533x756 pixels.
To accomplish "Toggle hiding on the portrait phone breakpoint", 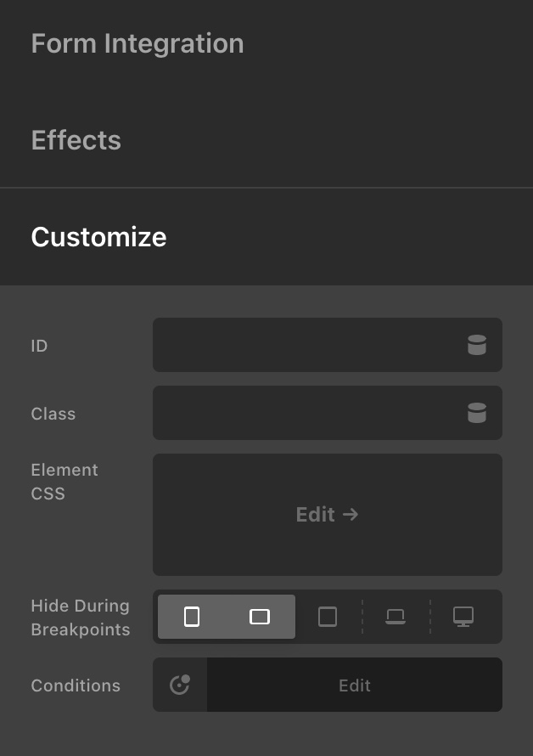I will point(192,617).
